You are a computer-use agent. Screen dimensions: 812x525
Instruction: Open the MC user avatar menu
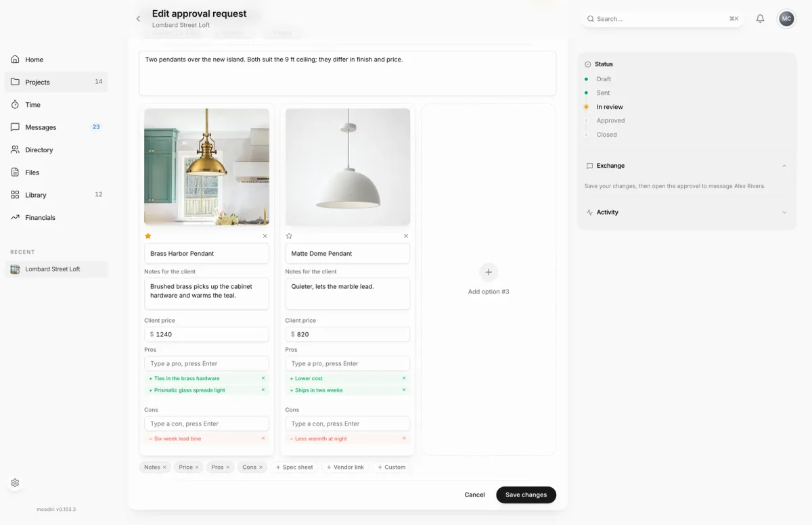[x=786, y=19]
